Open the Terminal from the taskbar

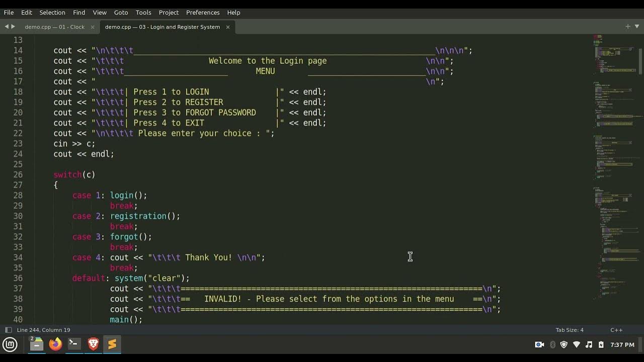(x=74, y=344)
